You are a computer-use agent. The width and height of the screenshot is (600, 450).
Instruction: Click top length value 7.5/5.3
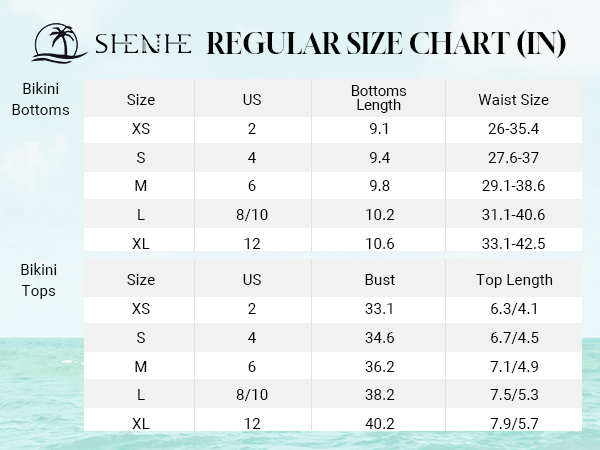514,395
